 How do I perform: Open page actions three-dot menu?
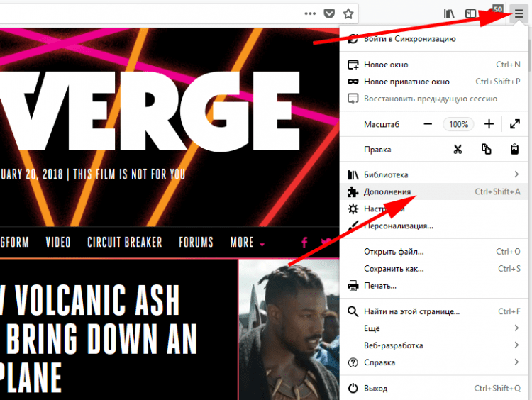pyautogui.click(x=310, y=13)
